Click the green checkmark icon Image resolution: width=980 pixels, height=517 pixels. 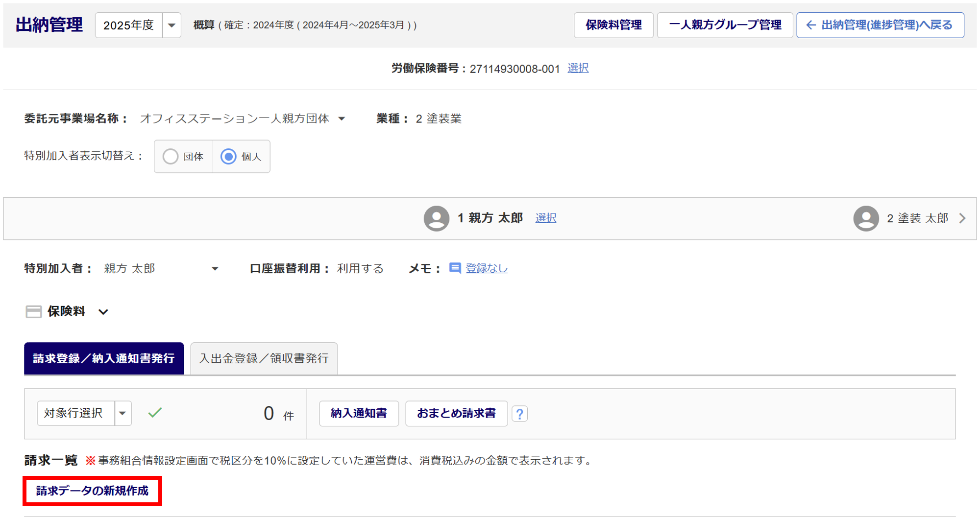coord(155,413)
